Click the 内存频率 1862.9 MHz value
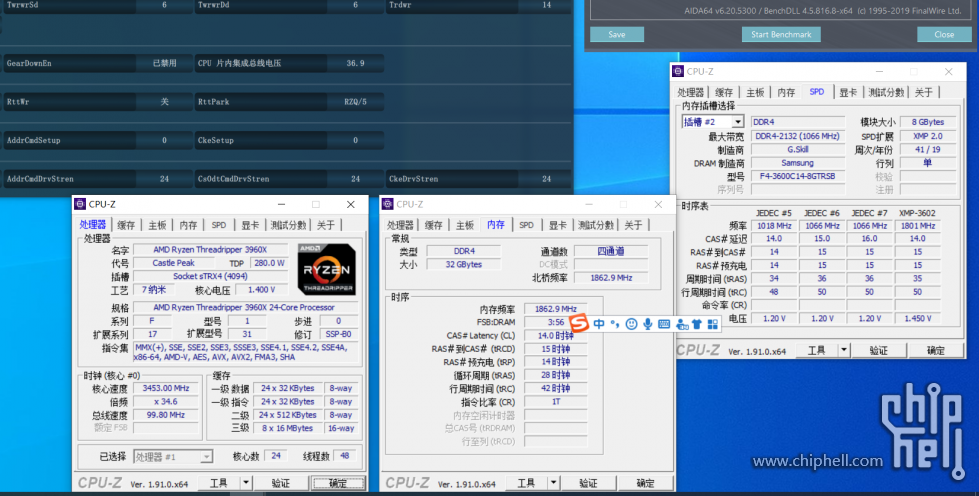The image size is (979, 496). tap(555, 309)
